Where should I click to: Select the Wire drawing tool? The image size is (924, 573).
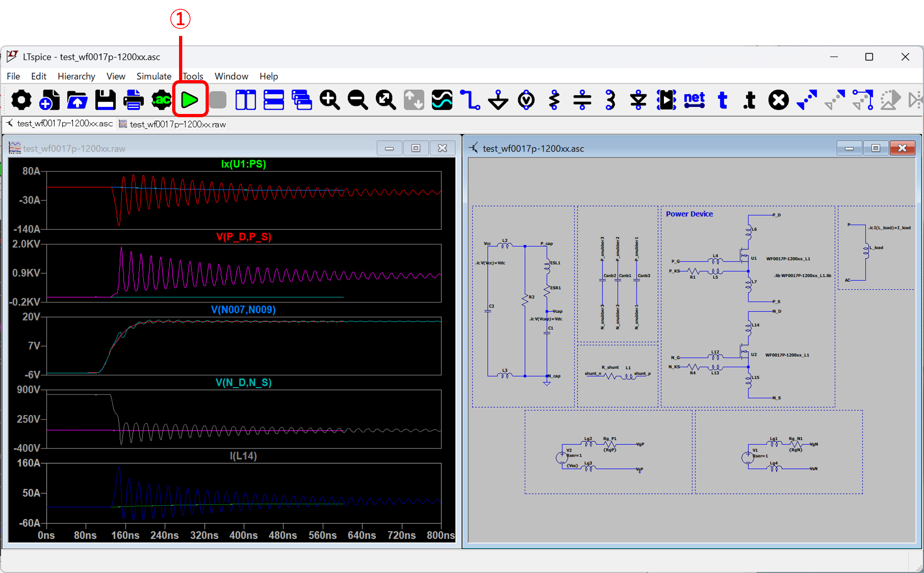(470, 100)
